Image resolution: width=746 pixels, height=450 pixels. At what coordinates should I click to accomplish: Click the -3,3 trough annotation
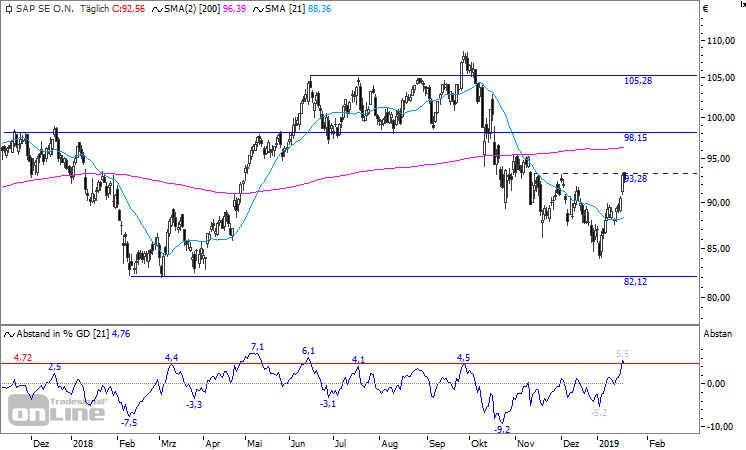194,404
